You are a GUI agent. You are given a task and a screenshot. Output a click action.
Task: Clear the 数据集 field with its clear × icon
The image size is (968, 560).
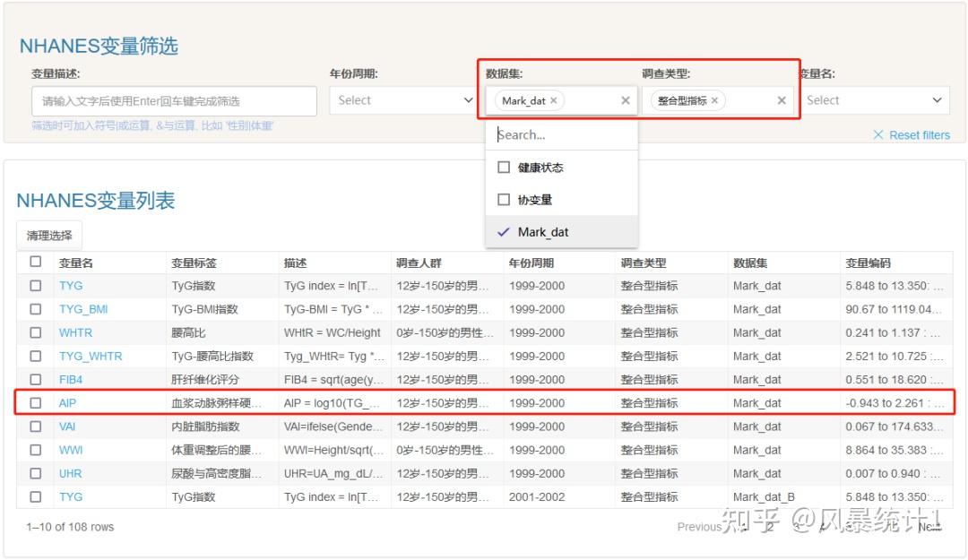625,100
